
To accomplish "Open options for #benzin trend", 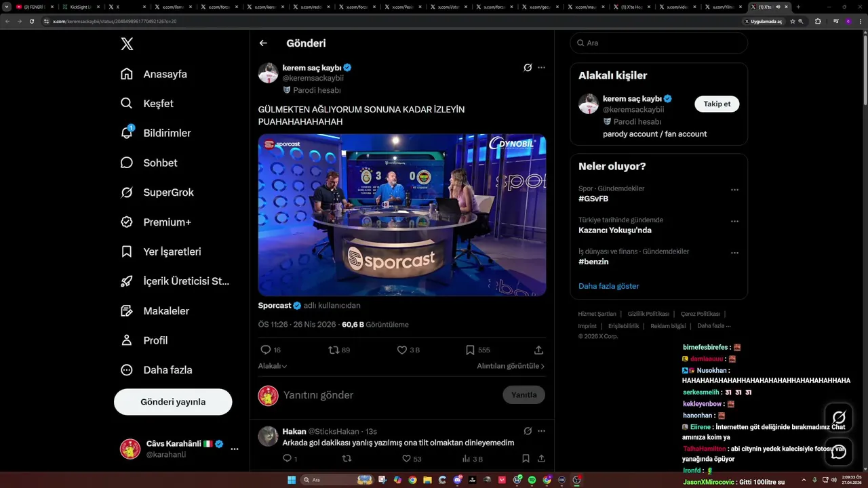I will [x=734, y=253].
